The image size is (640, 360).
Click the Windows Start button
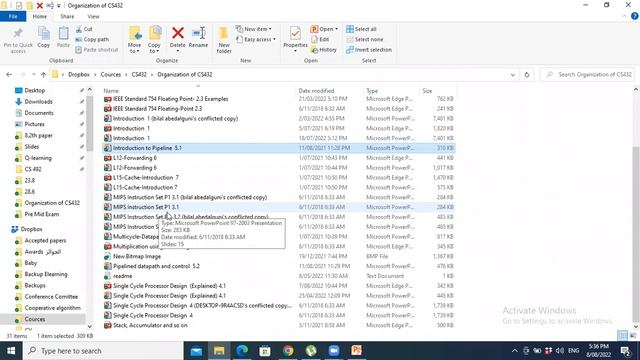[x=11, y=351]
